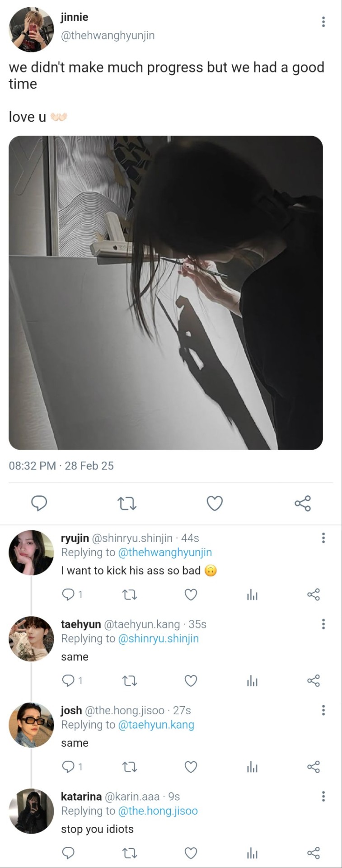Like ryujin's reply
342x868 pixels.
point(191,594)
